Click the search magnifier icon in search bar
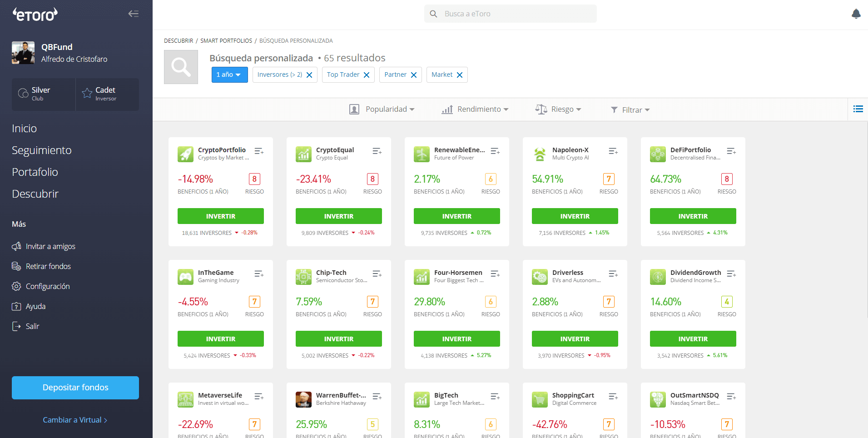Screen dimensions: 868x438 434,14
